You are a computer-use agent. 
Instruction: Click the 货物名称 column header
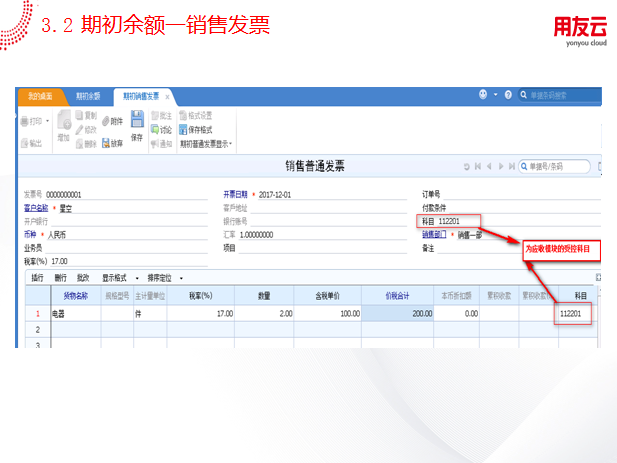76,296
